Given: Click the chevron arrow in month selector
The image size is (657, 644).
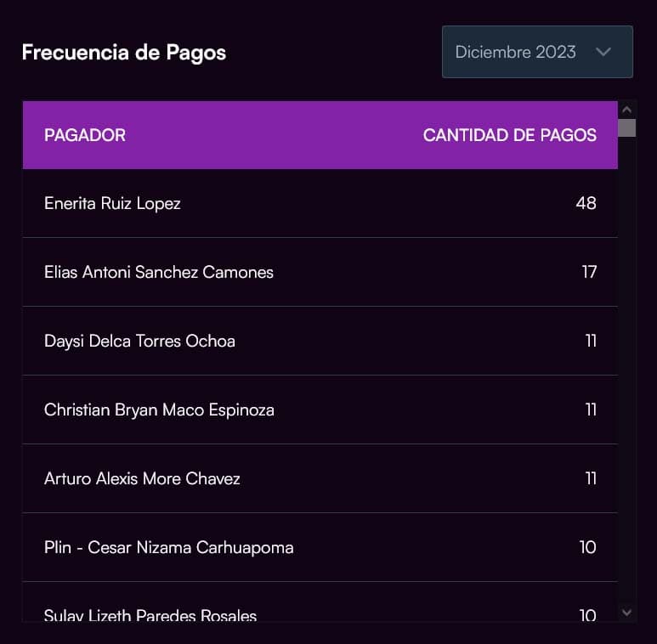Looking at the screenshot, I should click(x=603, y=52).
